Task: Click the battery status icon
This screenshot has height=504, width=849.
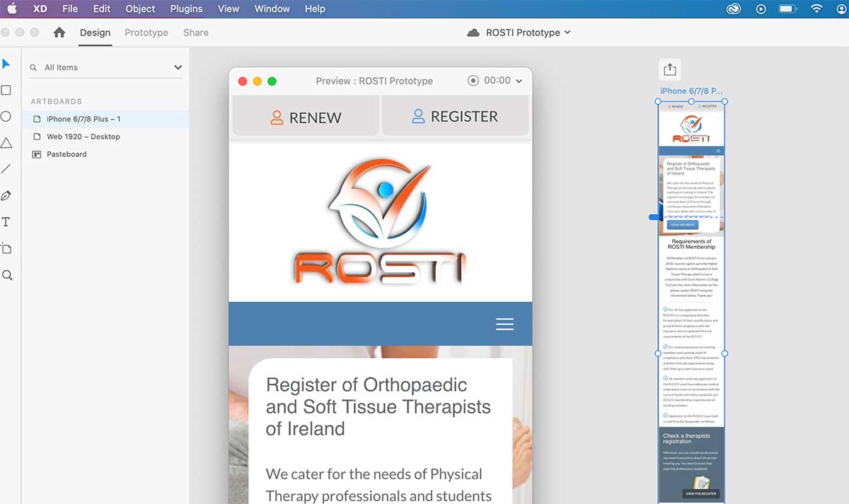Action: tap(787, 8)
